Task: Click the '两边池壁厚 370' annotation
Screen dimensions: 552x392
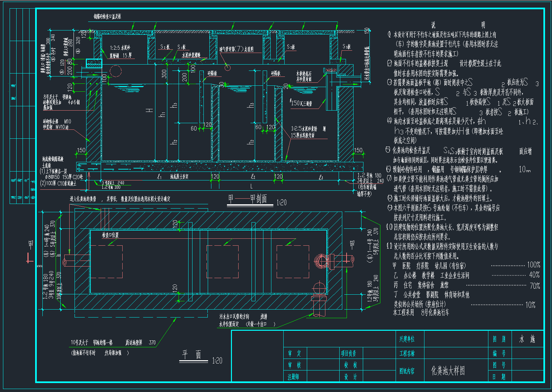Action: click(140, 343)
